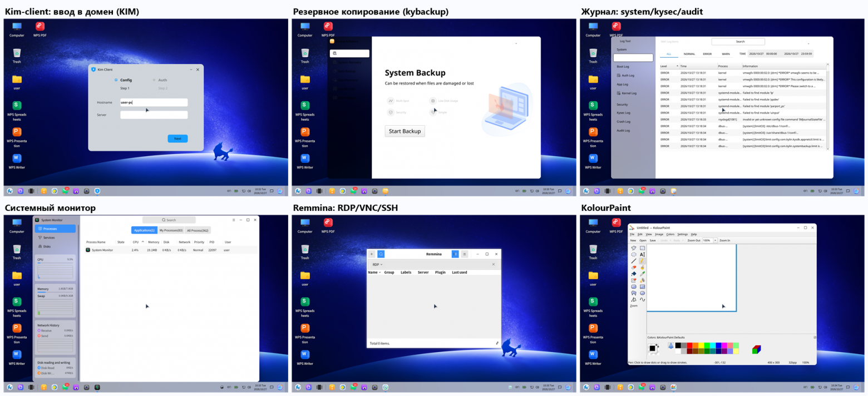This screenshot has width=868, height=396.
Task: Click Next in the Kim Client dialog
Action: (177, 138)
